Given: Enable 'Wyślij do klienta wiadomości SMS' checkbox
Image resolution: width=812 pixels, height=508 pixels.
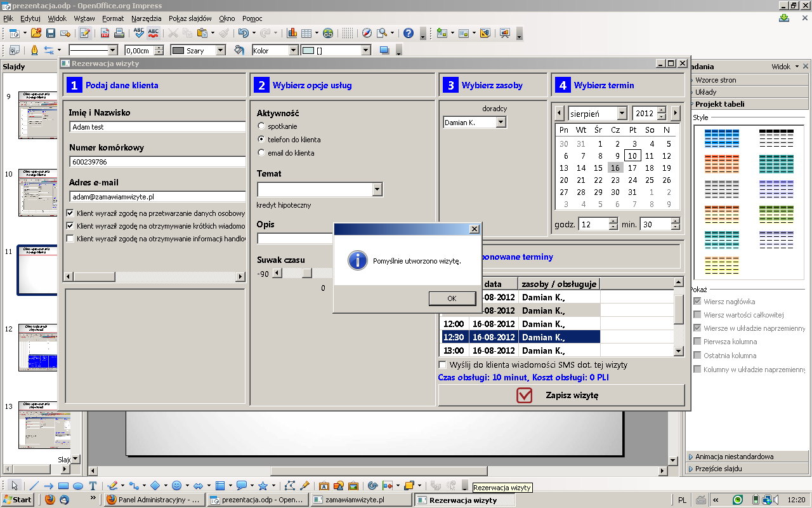Looking at the screenshot, I should (x=443, y=365).
